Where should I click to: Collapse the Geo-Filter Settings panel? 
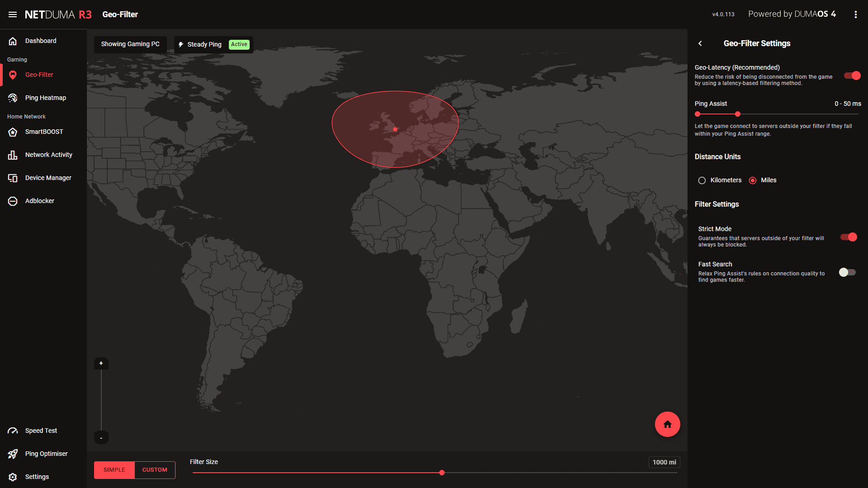700,43
